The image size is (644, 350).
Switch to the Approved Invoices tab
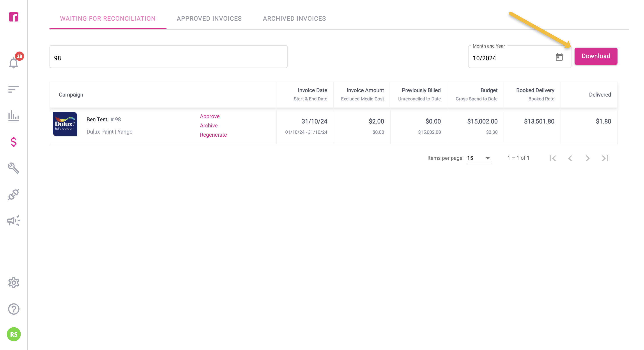click(209, 18)
